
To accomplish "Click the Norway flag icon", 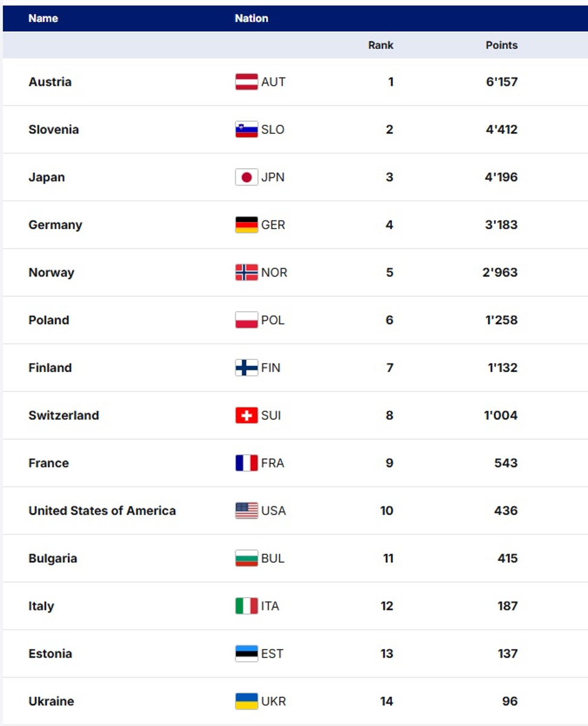I will pyautogui.click(x=246, y=272).
